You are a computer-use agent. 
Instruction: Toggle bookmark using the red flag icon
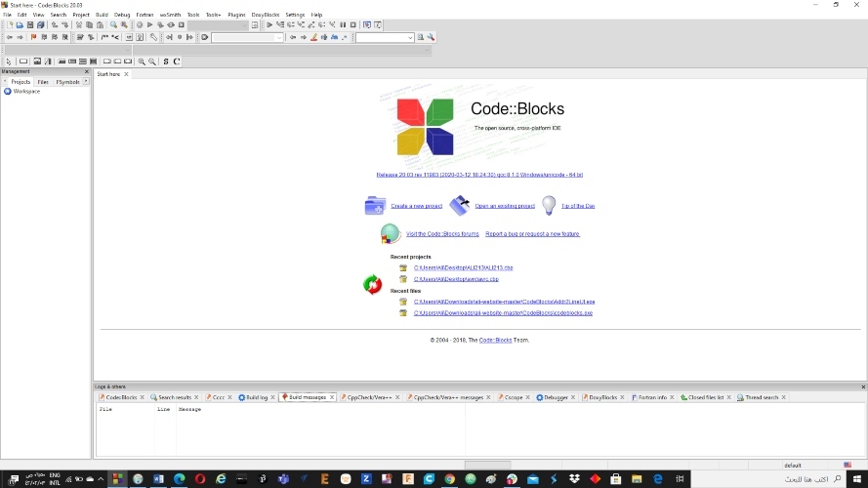[33, 37]
